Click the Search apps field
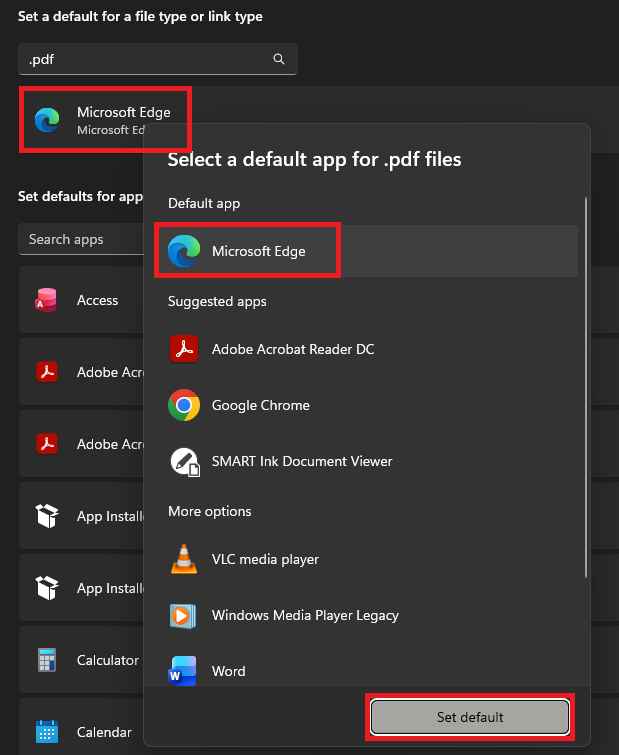This screenshot has height=755, width=619. pos(81,239)
